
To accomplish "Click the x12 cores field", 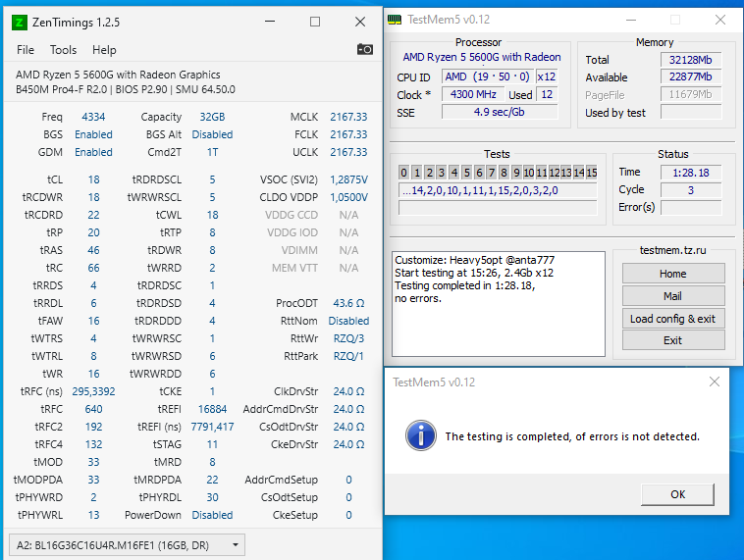I will coord(547,76).
